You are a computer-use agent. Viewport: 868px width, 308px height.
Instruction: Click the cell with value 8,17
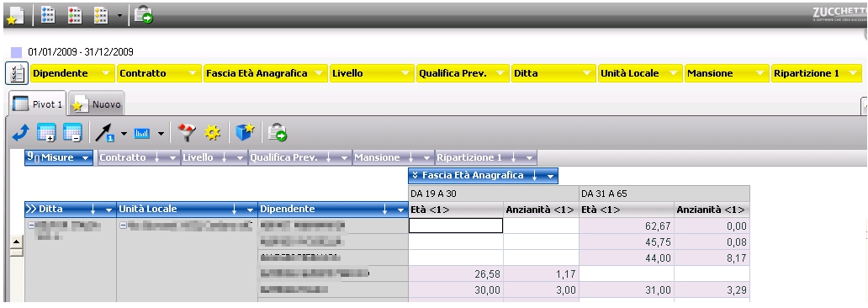coord(712,258)
